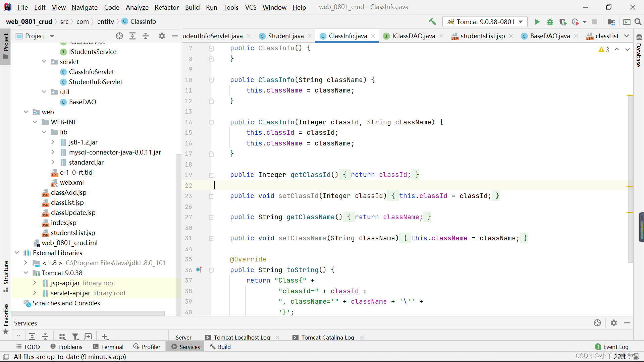Viewport: 644px width, 362px height.
Task: Hide the Services panel with minus icon
Action: (x=627, y=323)
